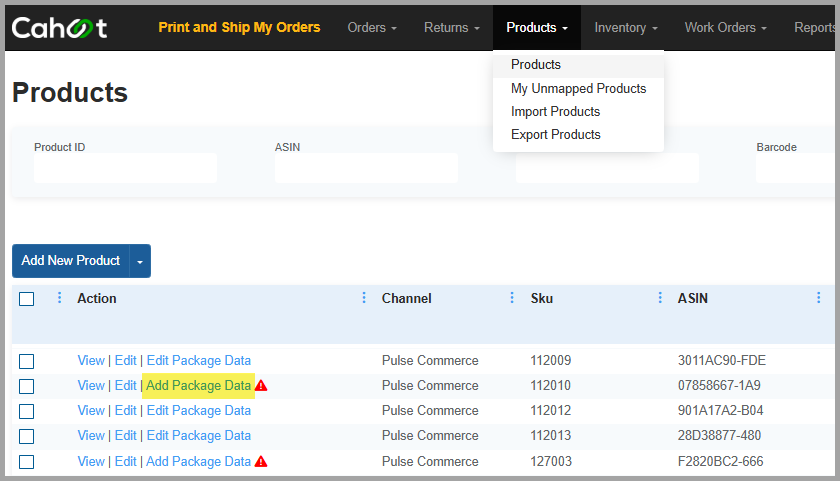View the product with Sku 112012
The width and height of the screenshot is (840, 481).
[x=91, y=411]
